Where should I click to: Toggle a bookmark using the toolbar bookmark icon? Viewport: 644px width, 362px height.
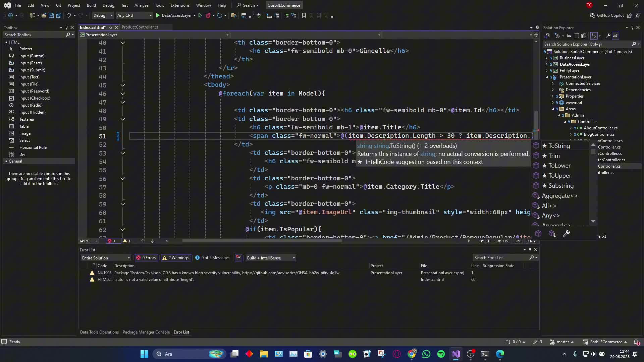[x=304, y=15]
